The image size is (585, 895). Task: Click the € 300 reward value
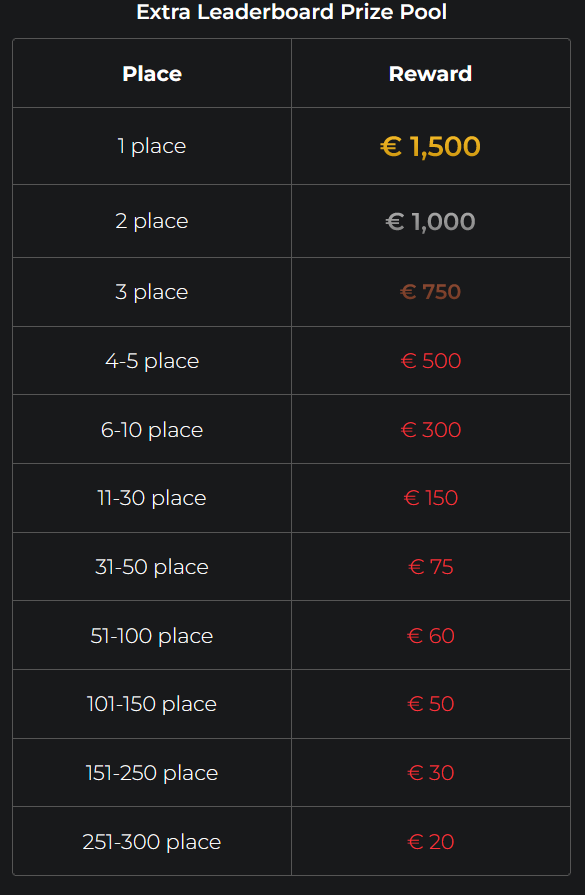click(x=430, y=430)
